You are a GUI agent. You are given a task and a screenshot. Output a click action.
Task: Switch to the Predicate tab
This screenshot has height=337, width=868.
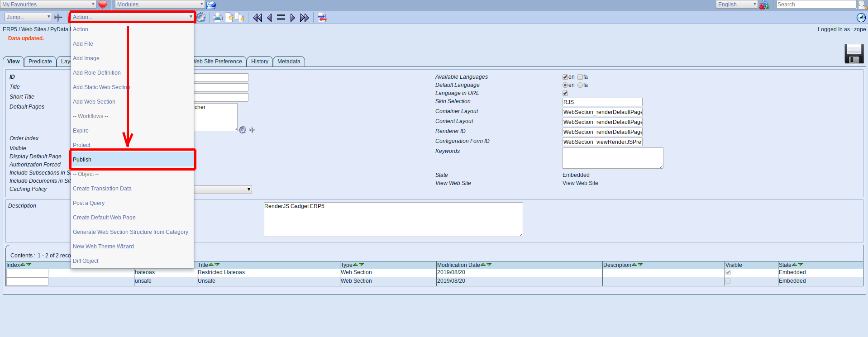click(x=40, y=62)
